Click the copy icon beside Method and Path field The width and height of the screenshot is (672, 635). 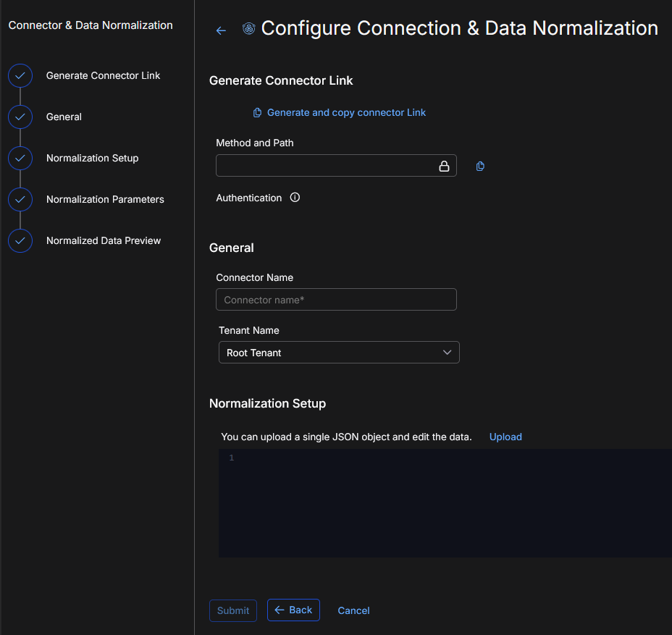pos(480,166)
